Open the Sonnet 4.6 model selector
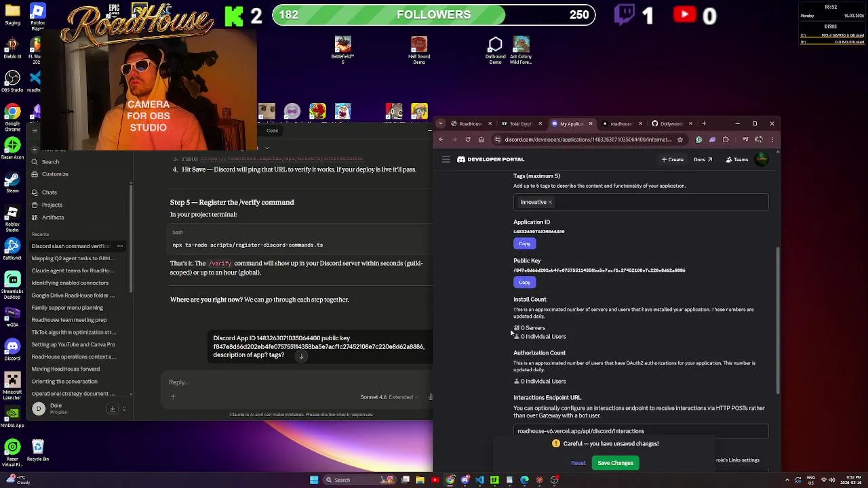 [x=389, y=397]
